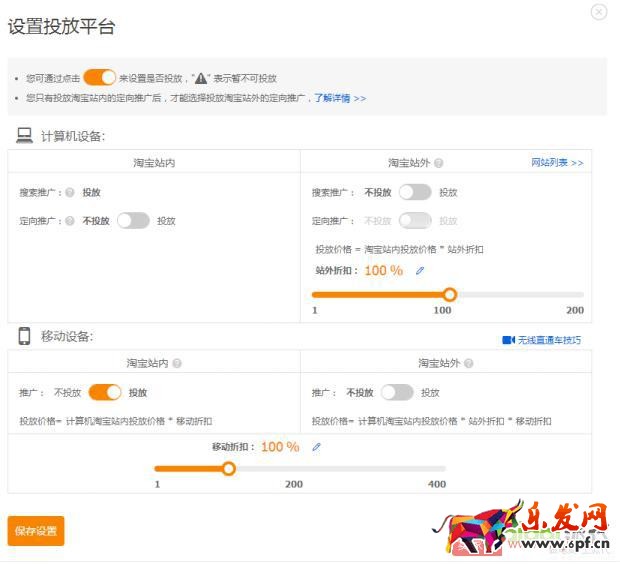This screenshot has height=564, width=620.
Task: Click 不投放 label of computer 淘宝站外 搜索推广
Action: click(x=378, y=193)
